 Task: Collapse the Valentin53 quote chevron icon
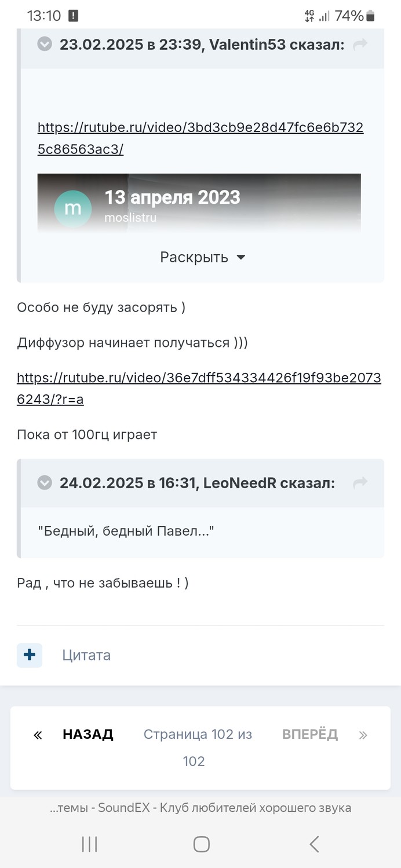pyautogui.click(x=45, y=45)
